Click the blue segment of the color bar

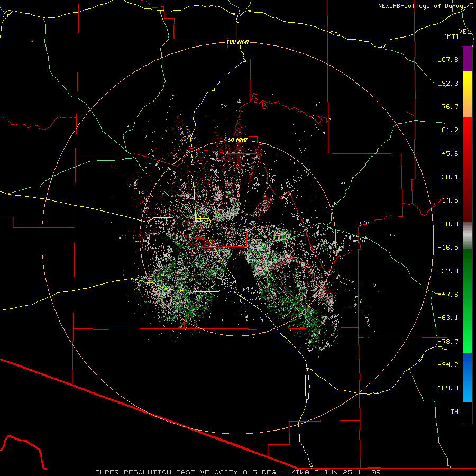(x=467, y=377)
